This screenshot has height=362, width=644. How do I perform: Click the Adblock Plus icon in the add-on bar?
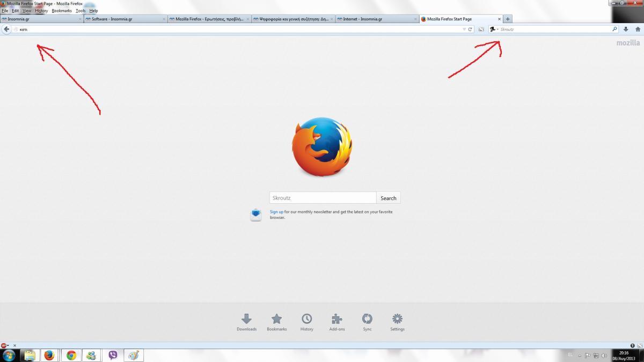(4, 345)
